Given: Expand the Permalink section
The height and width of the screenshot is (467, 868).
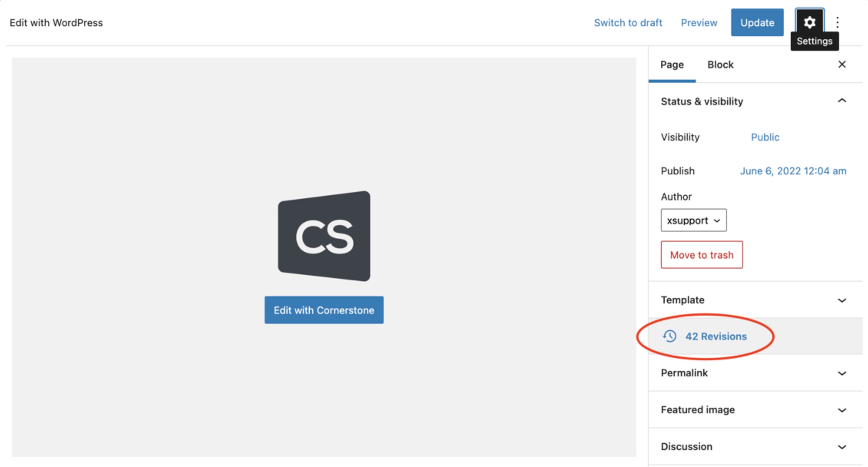Looking at the screenshot, I should (x=841, y=373).
